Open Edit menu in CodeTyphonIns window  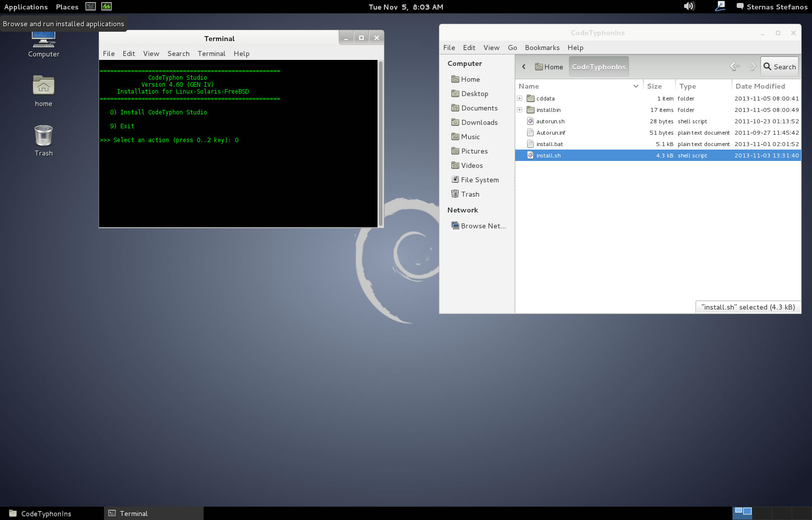pos(469,48)
